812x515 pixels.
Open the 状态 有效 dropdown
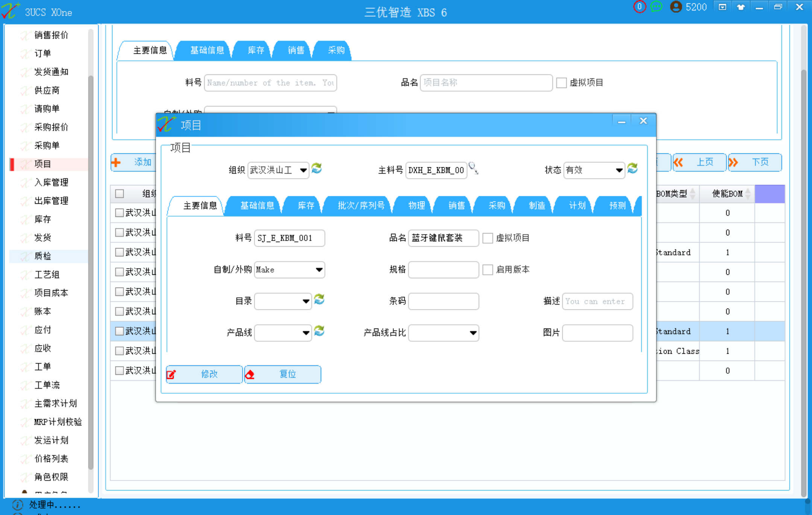pyautogui.click(x=594, y=170)
